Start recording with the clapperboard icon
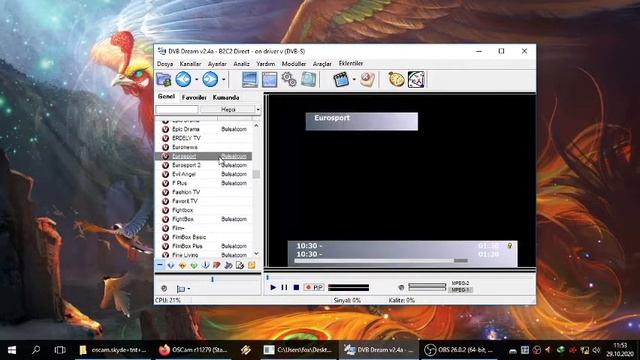 tap(341, 79)
